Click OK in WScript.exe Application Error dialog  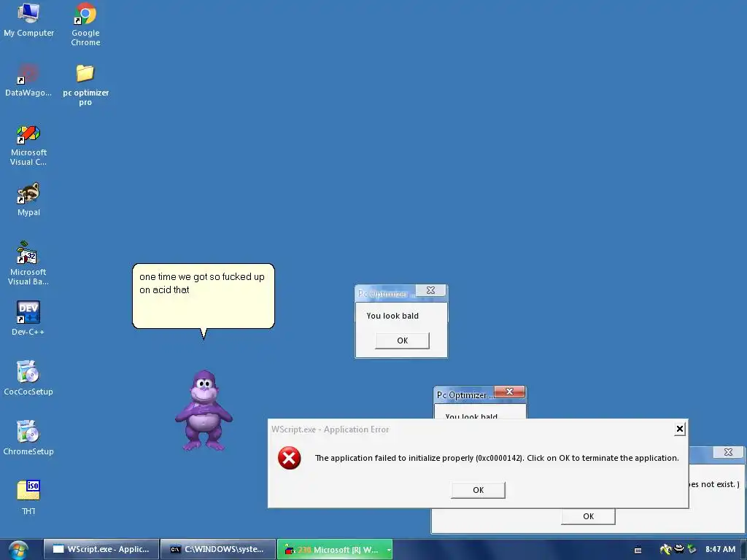point(478,490)
